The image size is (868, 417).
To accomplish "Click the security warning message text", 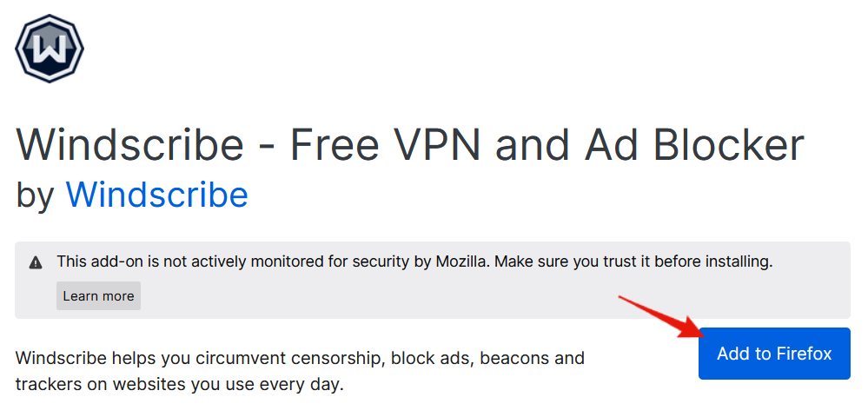I will (x=414, y=261).
